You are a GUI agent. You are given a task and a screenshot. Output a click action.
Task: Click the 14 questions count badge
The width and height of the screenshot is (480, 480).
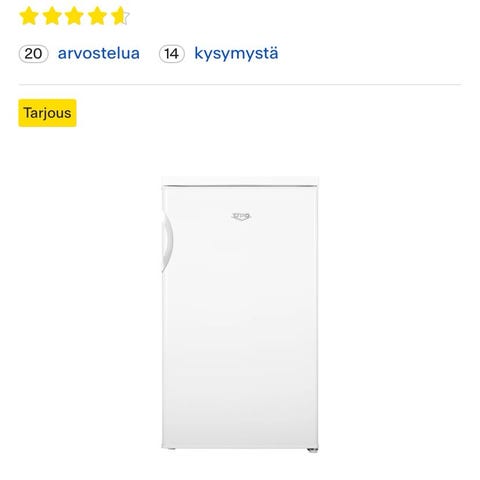(x=172, y=54)
